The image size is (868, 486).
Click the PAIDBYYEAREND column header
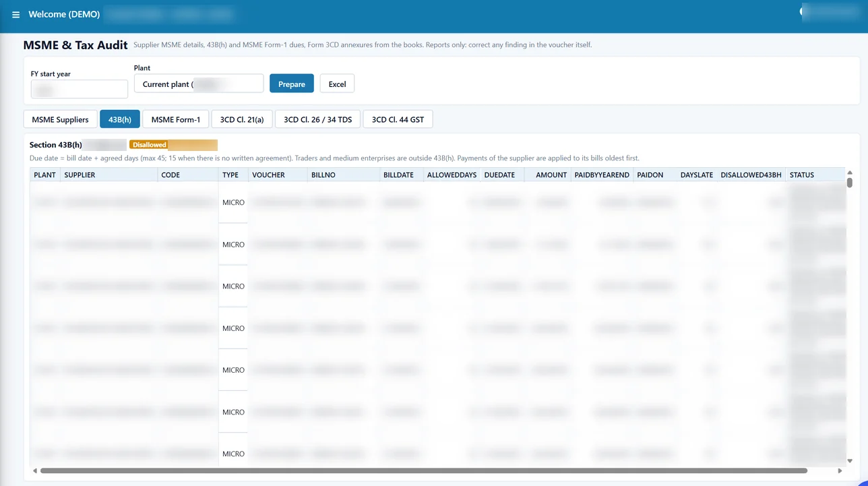tap(602, 175)
